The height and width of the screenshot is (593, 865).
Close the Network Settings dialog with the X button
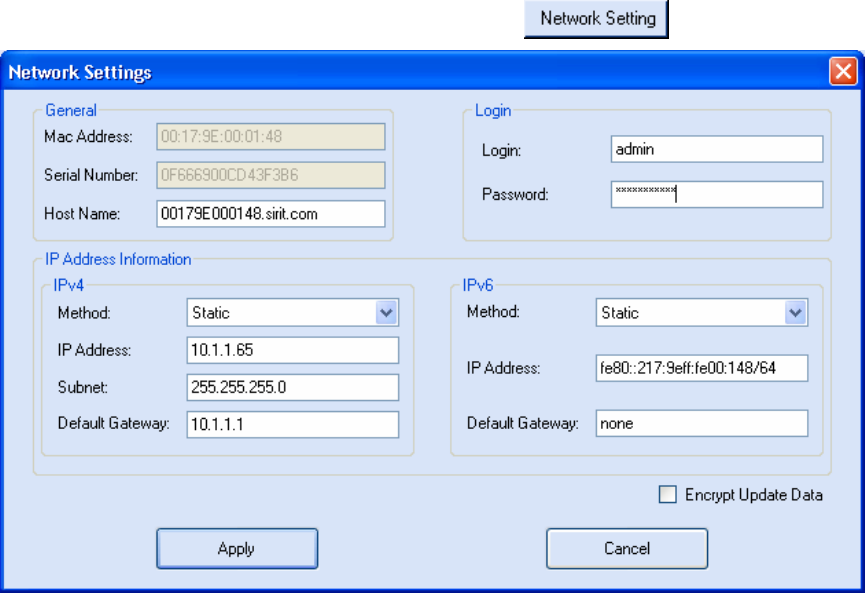click(x=843, y=71)
